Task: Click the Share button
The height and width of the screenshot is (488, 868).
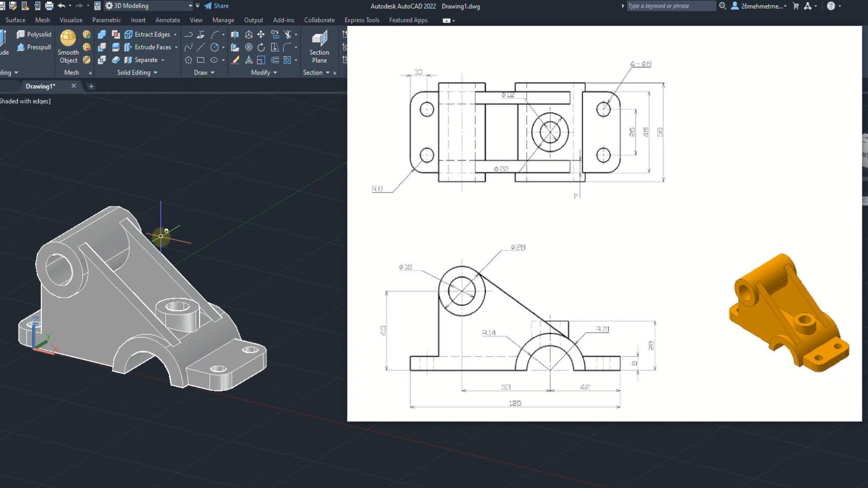Action: click(216, 6)
